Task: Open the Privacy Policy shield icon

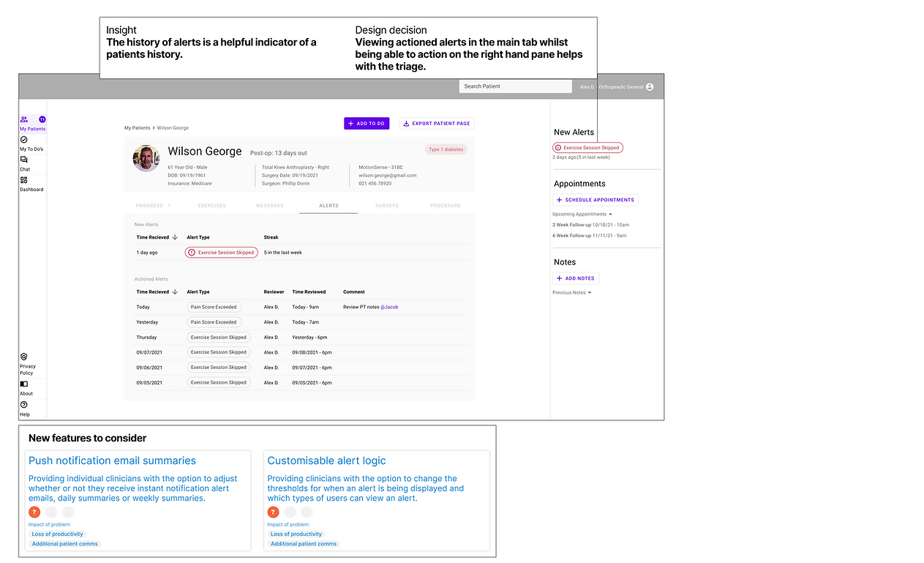Action: coord(23,357)
